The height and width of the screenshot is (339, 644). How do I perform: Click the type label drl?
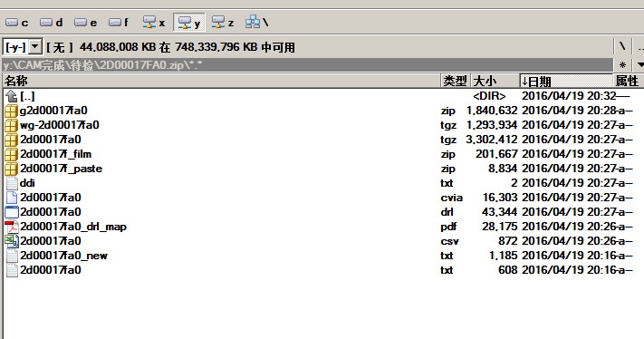coord(447,212)
